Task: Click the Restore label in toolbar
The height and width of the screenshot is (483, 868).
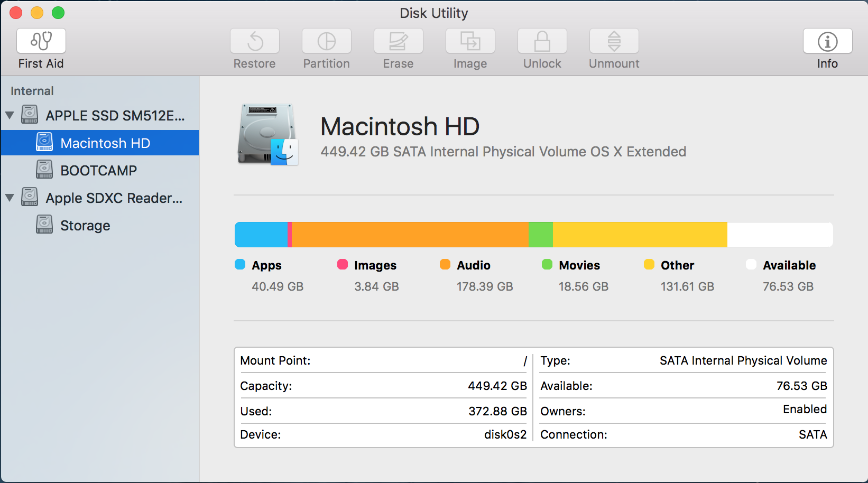Action: point(255,63)
